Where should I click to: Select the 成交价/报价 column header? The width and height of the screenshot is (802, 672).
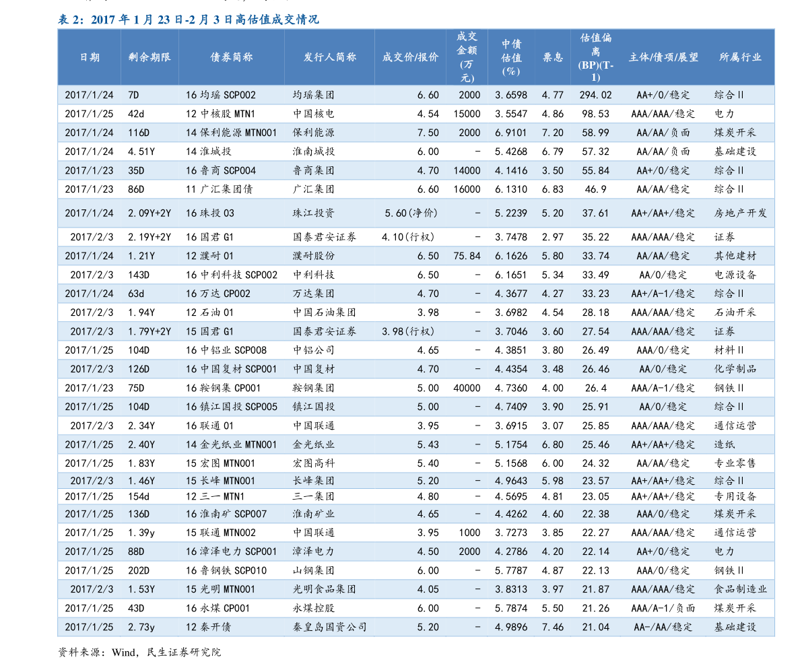point(409,57)
